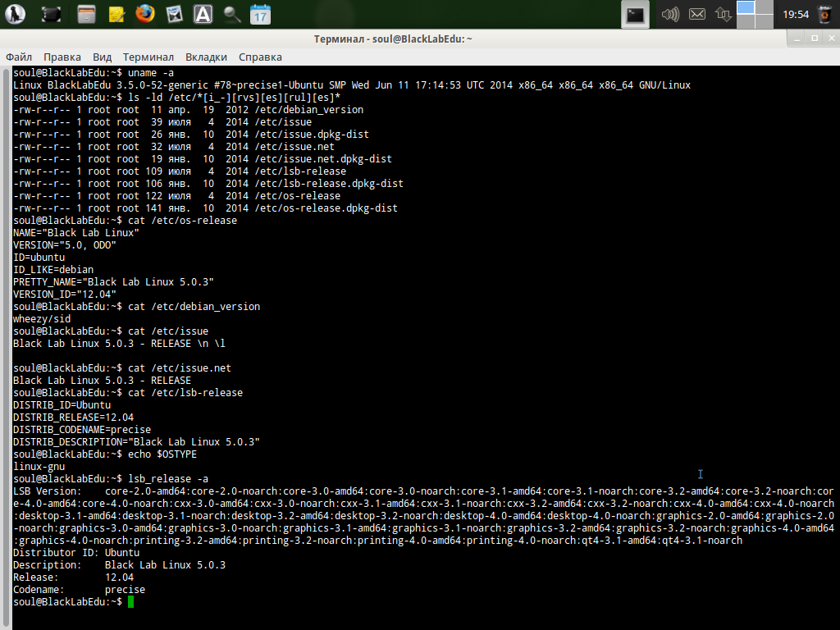
Task: Launch Firefox web browser
Action: pos(144,14)
